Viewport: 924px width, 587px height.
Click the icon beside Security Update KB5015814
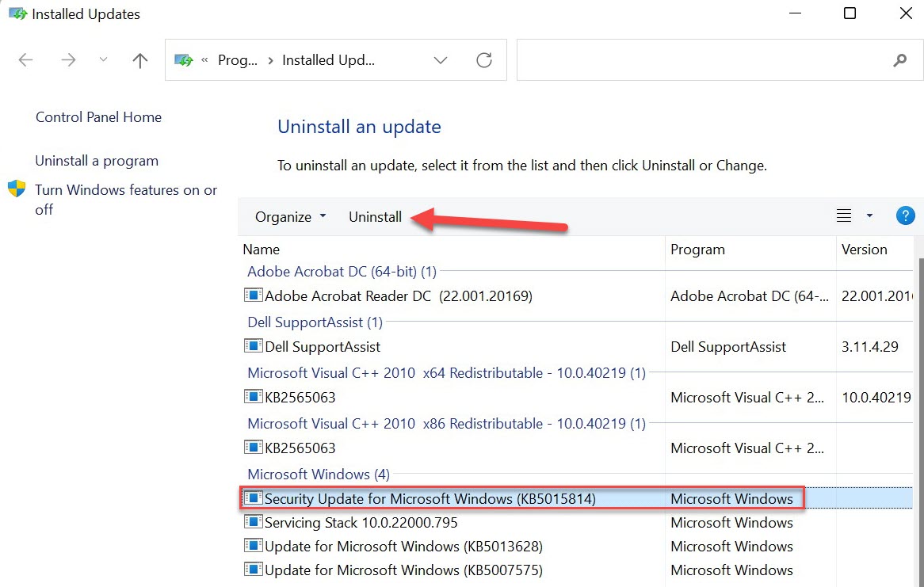pos(253,497)
